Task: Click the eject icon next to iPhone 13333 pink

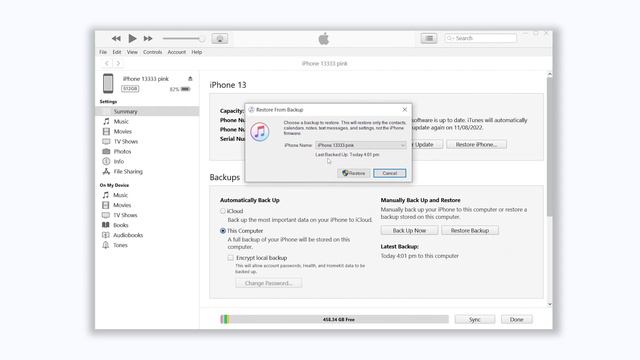Action: pyautogui.click(x=190, y=78)
